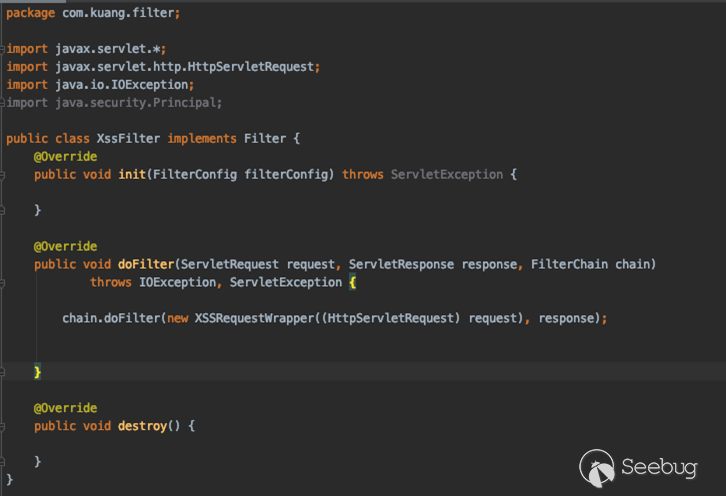Collapse the imports block at javax.servlet.* line

(4, 48)
